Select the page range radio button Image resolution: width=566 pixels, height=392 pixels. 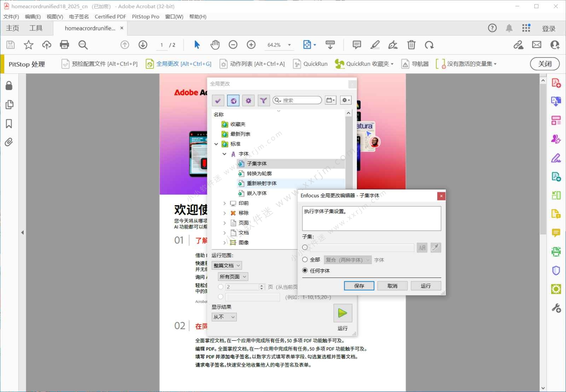(221, 297)
